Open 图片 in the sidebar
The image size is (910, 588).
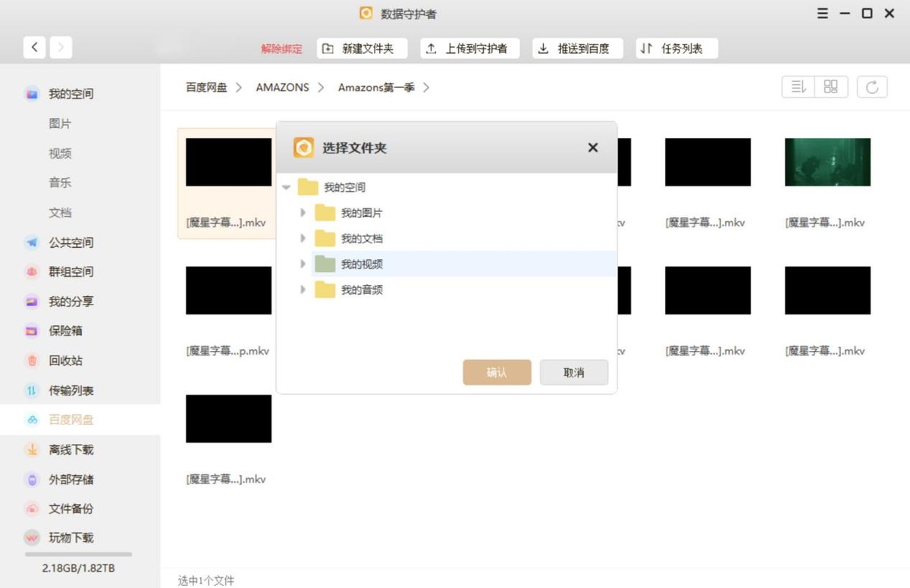tap(60, 124)
